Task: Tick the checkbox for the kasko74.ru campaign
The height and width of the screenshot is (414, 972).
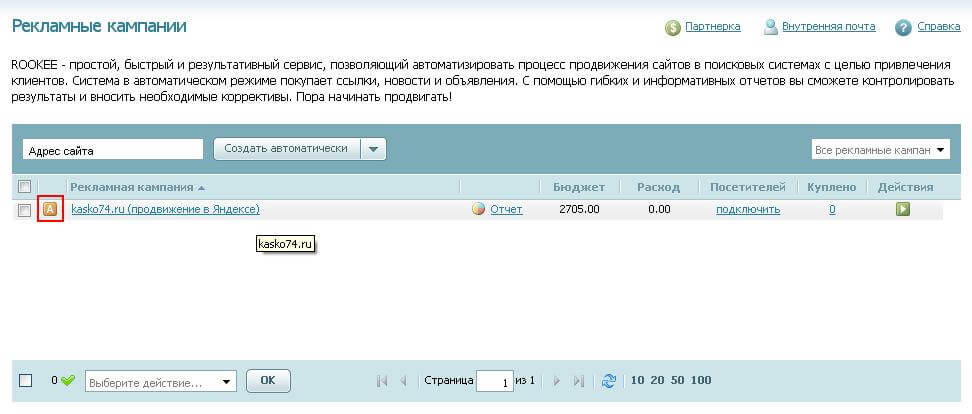Action: (25, 210)
